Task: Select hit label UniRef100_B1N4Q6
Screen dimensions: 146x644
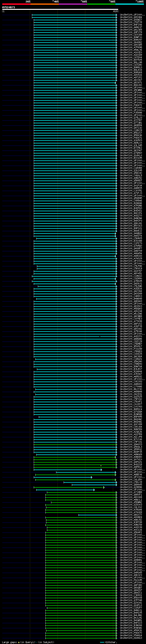Action: [x=131, y=203]
